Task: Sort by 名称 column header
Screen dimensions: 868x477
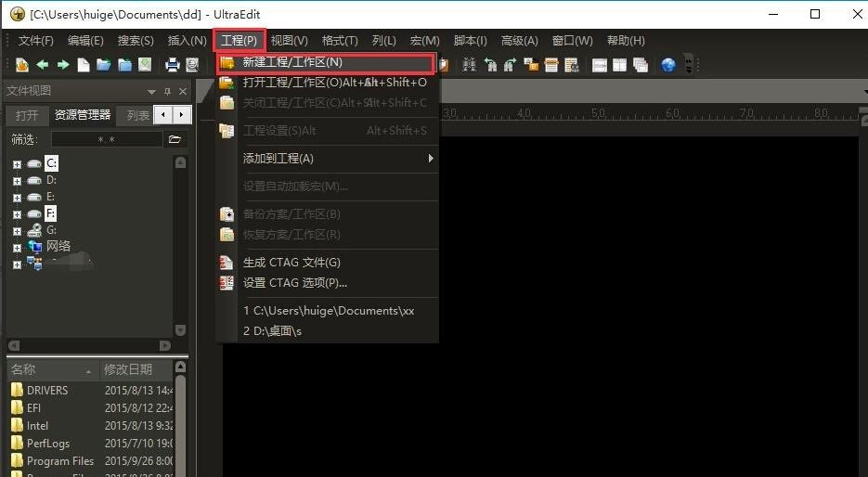Action: (53, 369)
